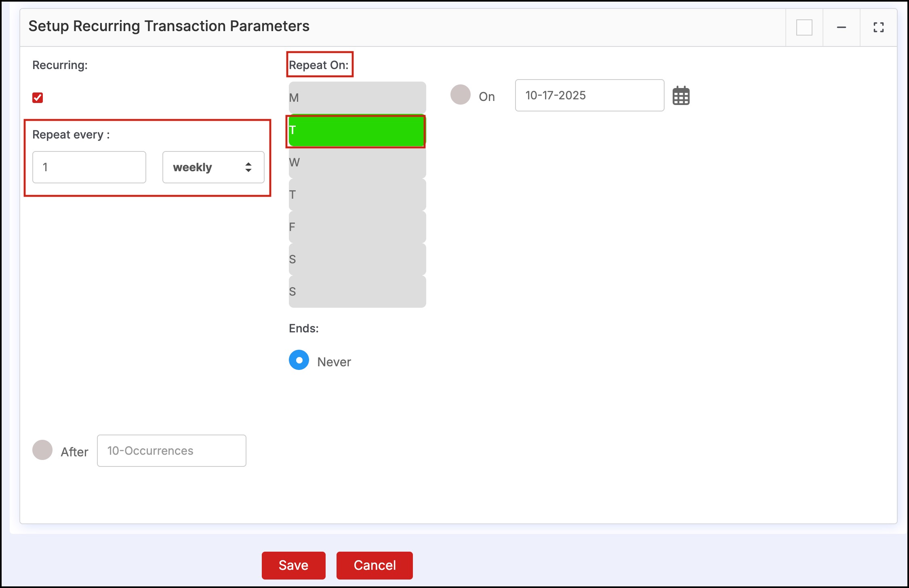Select Thursday in Repeat On list

357,195
